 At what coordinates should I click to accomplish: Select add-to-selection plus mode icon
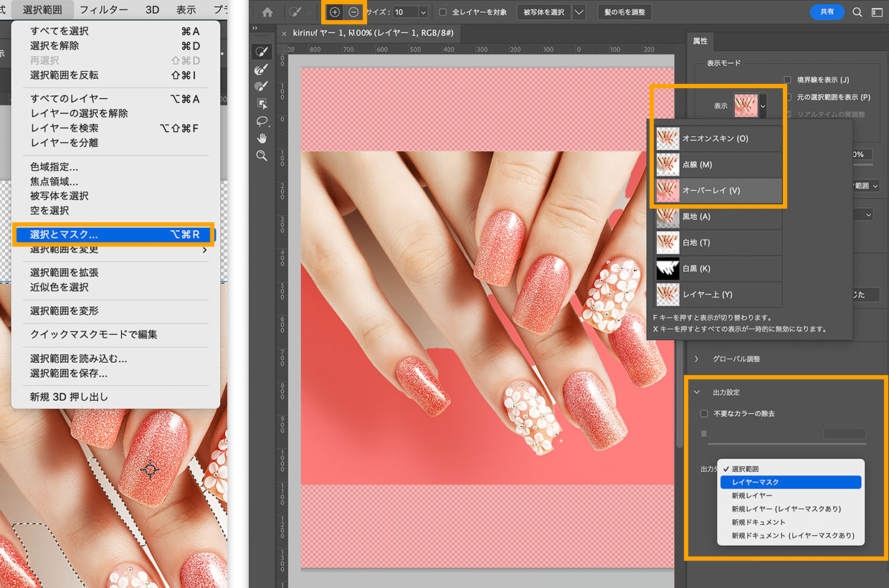335,12
